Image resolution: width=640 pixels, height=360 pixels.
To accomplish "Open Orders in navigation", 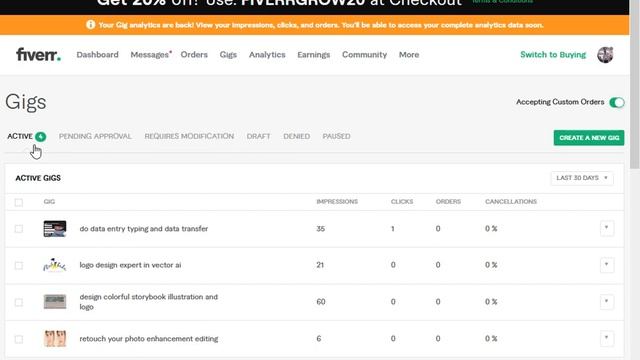I will coord(194,55).
